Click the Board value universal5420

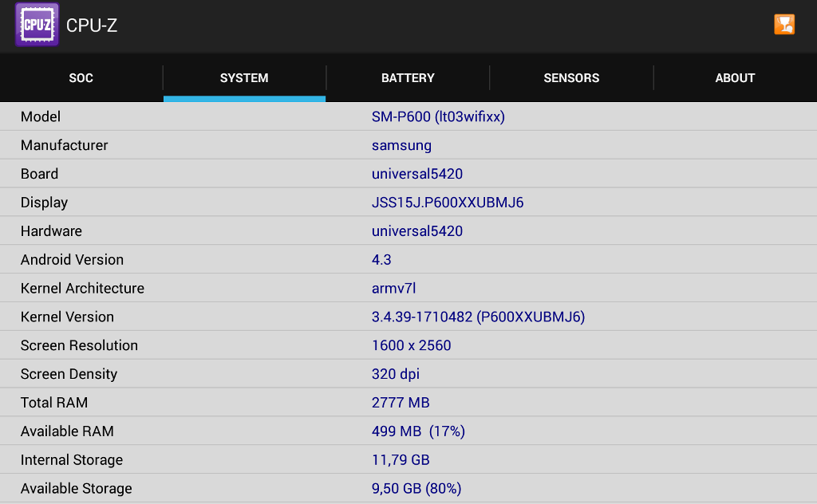coord(417,174)
